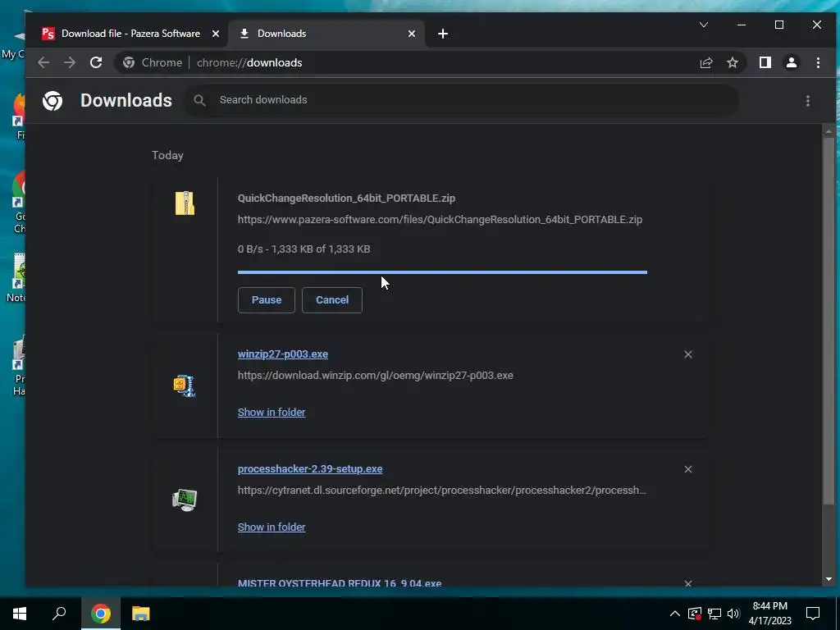Click the Chrome site info chip
Image resolution: width=840 pixels, height=630 pixels.
coord(153,62)
